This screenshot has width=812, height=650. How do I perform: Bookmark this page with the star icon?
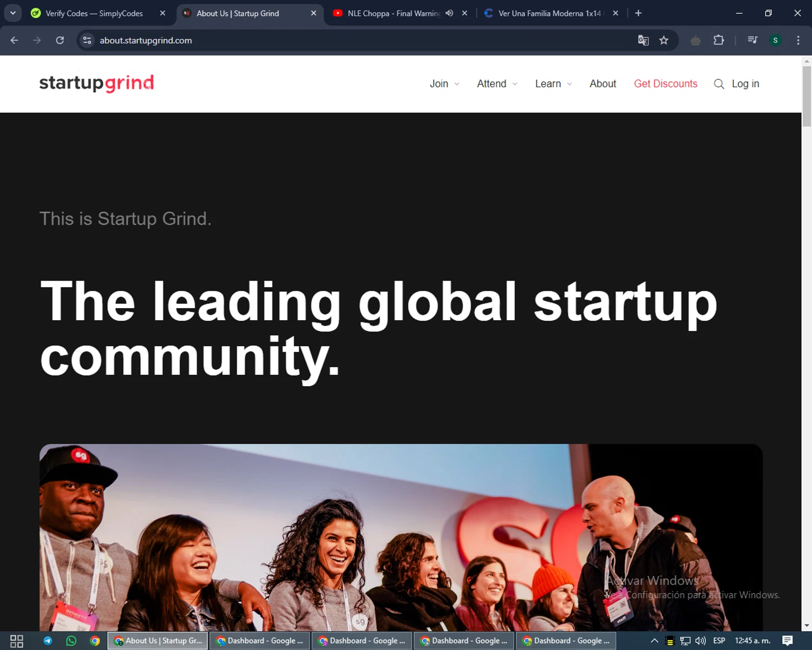click(664, 40)
